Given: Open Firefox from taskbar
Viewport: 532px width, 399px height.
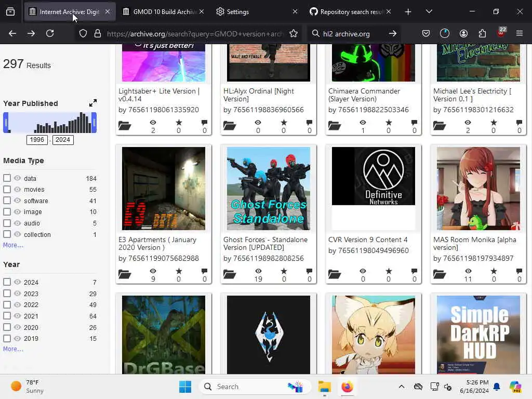Looking at the screenshot, I should click(x=347, y=387).
